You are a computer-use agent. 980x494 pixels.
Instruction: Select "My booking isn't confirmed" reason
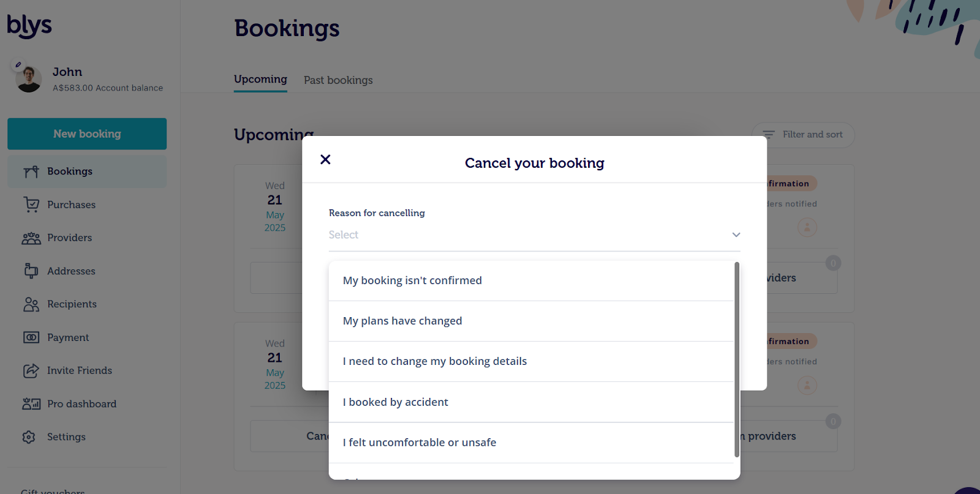531,280
